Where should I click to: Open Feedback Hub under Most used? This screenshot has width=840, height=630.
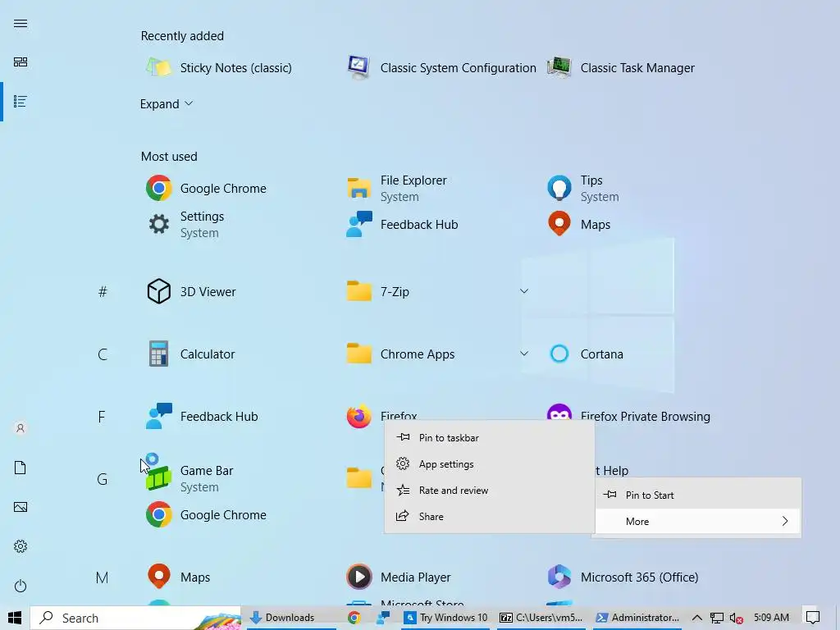click(402, 225)
